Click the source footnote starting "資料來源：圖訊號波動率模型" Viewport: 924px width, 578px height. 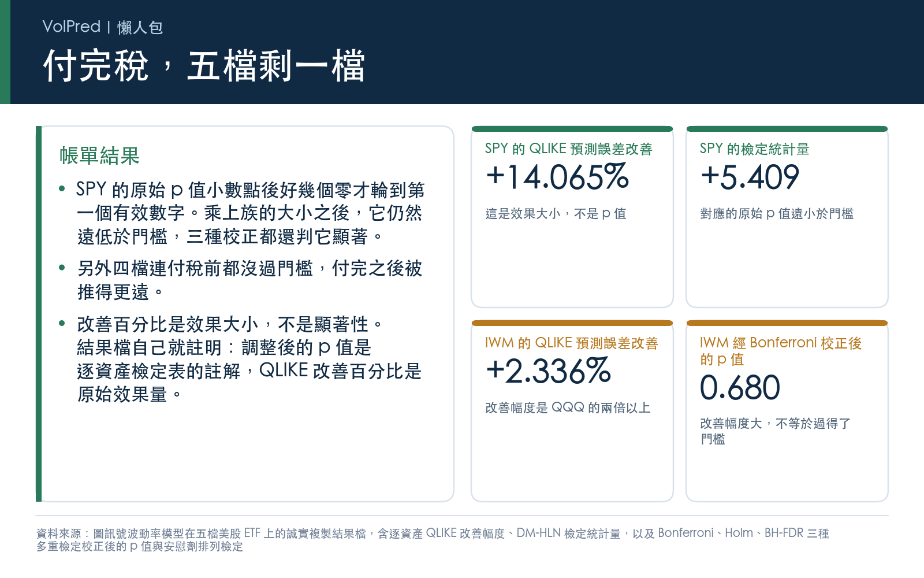(x=433, y=539)
